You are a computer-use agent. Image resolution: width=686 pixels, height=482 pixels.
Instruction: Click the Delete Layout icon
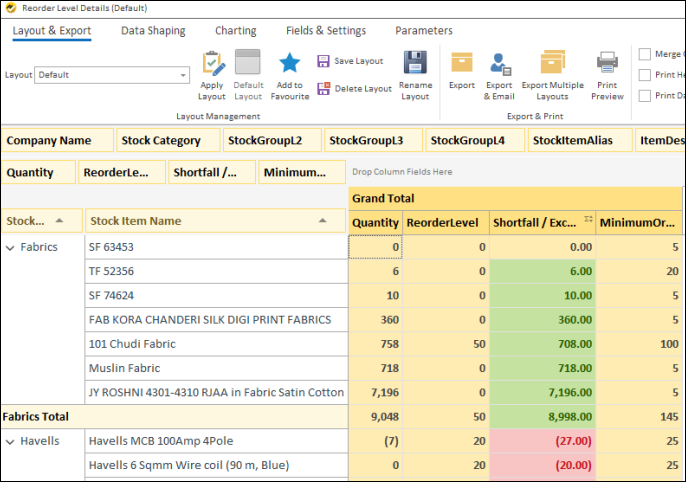(x=323, y=89)
